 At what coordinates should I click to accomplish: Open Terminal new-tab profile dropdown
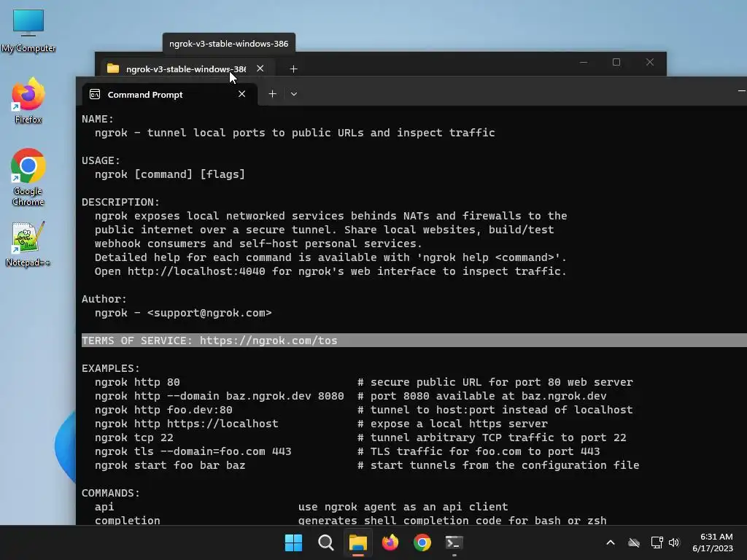[x=294, y=94]
